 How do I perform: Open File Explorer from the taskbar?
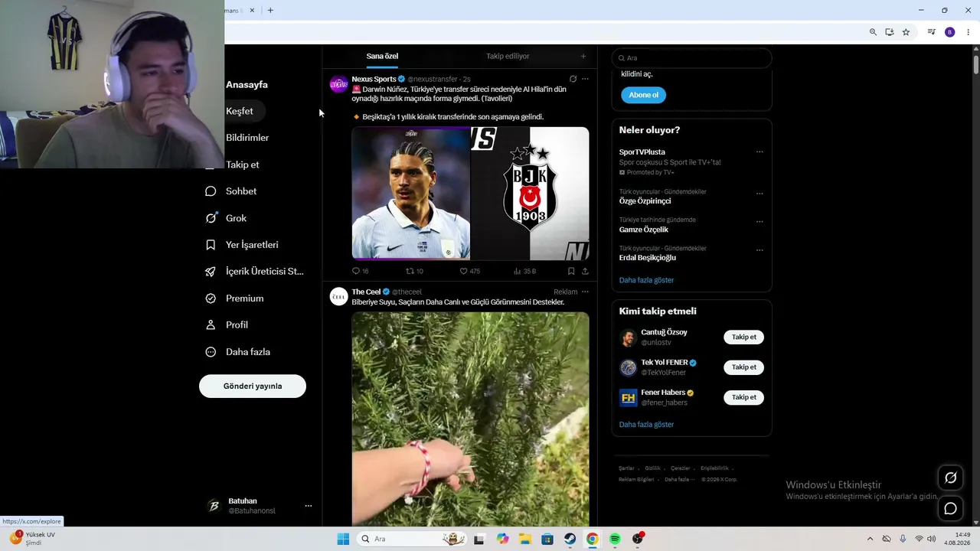point(524,539)
